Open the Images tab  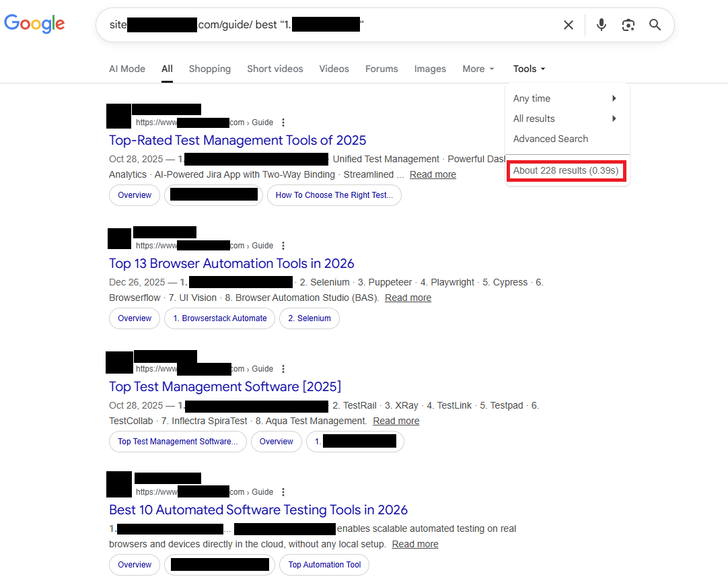[x=430, y=69]
